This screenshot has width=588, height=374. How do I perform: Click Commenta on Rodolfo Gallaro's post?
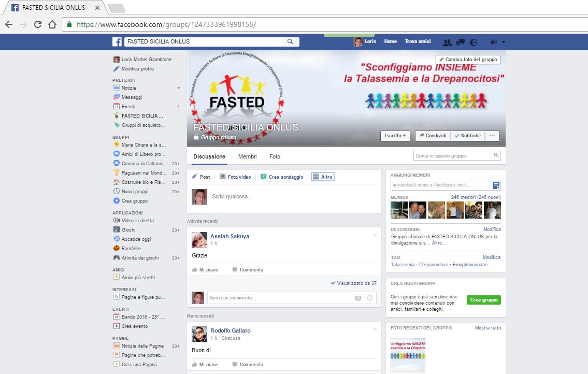(x=248, y=365)
